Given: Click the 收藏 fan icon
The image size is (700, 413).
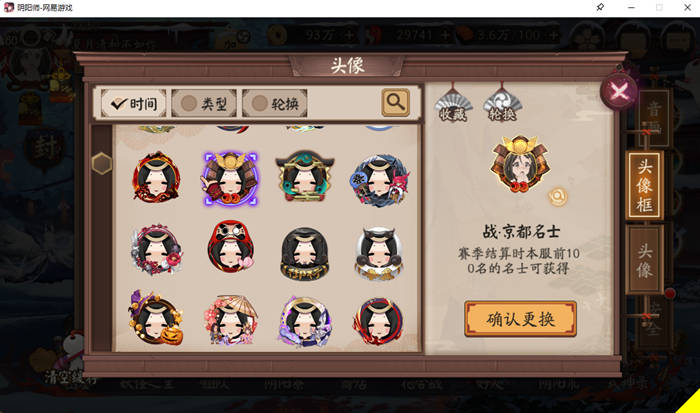Looking at the screenshot, I should (453, 105).
